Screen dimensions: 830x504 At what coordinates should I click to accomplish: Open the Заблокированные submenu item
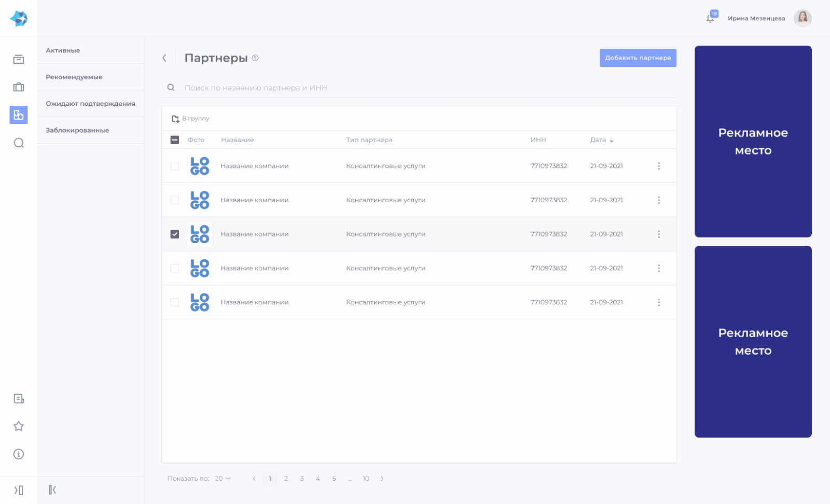point(90,130)
